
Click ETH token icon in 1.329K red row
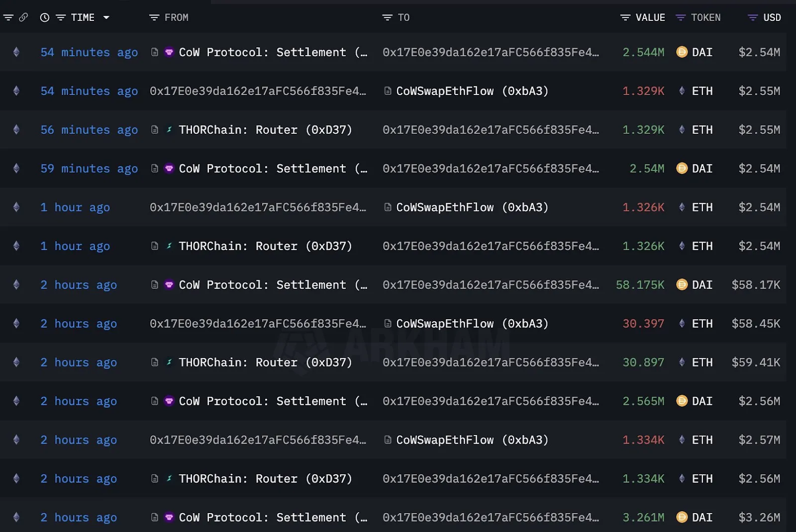tap(682, 91)
